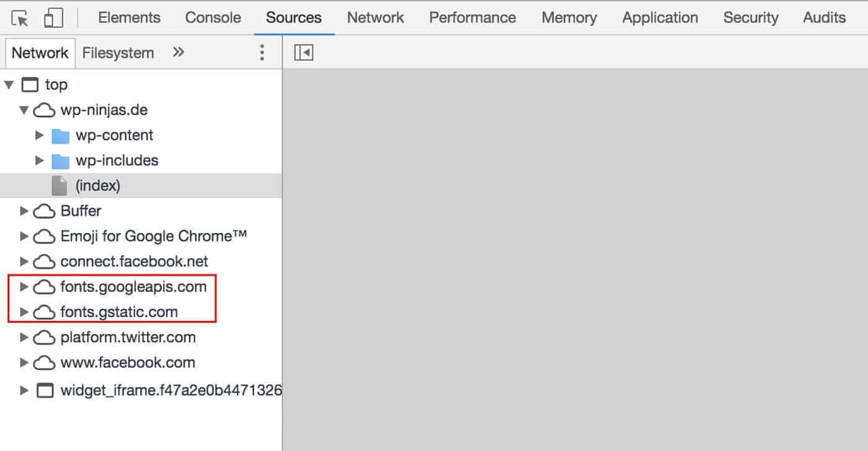Switch to the Filesystem pane tab
Viewport: 868px width, 451px height.
click(118, 53)
